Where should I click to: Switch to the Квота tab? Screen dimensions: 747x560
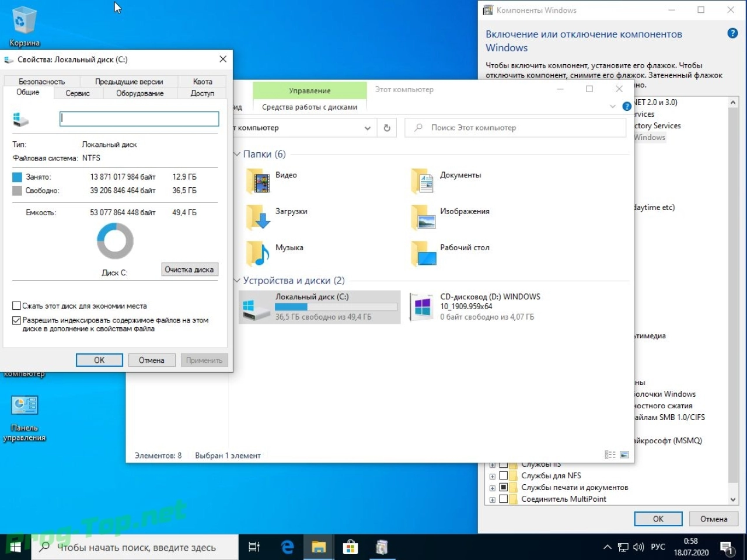[203, 82]
